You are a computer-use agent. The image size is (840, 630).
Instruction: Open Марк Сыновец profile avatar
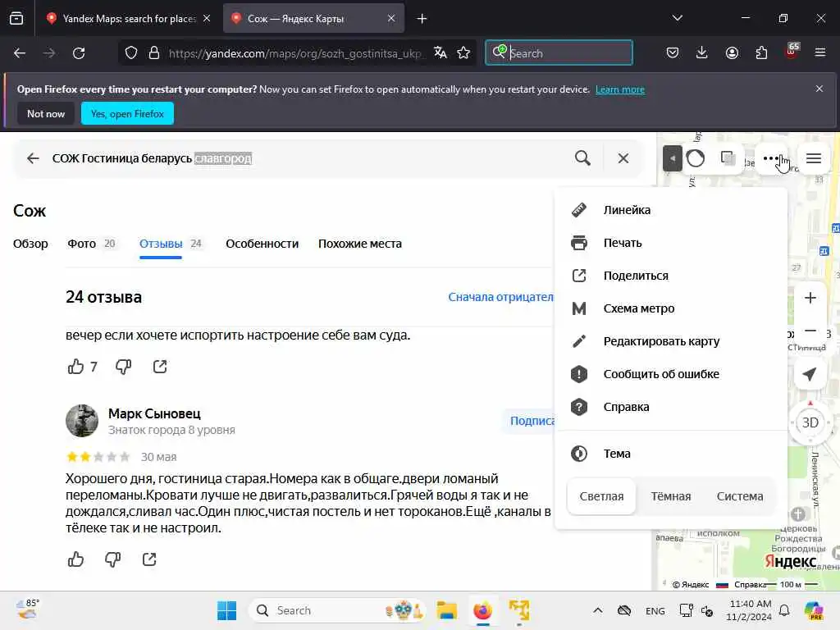click(82, 421)
